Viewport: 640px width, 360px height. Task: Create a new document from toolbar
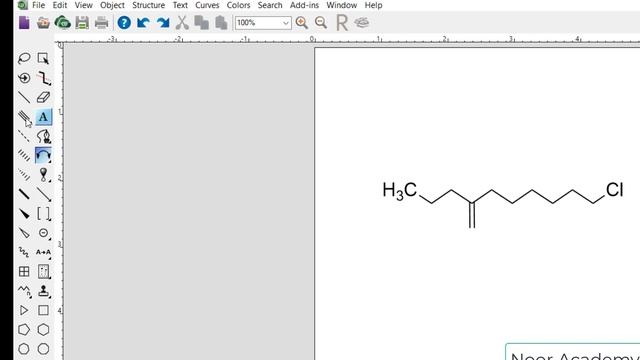[24, 22]
